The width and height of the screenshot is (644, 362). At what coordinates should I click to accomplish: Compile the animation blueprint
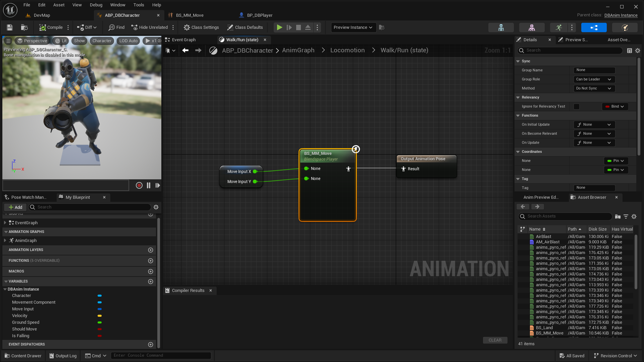pyautogui.click(x=51, y=27)
